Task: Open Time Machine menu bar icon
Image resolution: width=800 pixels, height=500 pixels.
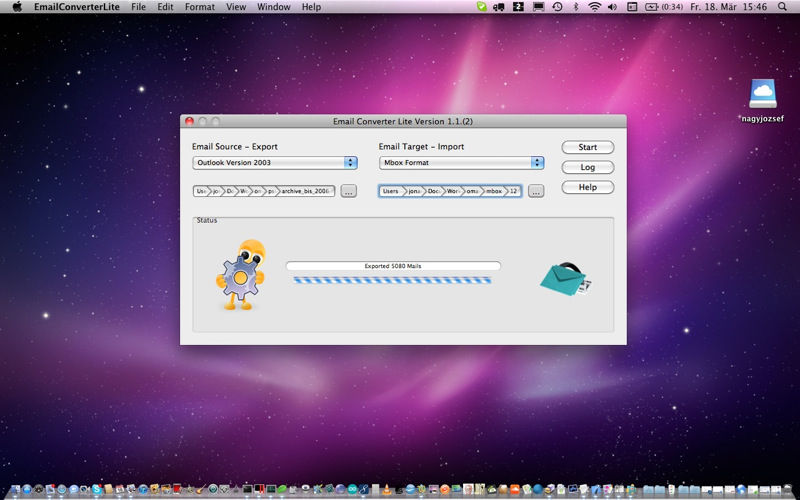Action: click(558, 7)
